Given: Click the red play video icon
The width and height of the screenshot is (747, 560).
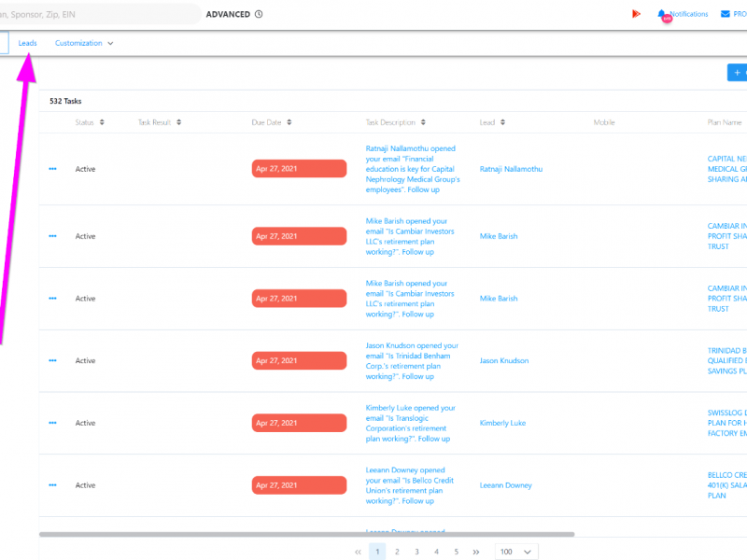Looking at the screenshot, I should point(636,14).
